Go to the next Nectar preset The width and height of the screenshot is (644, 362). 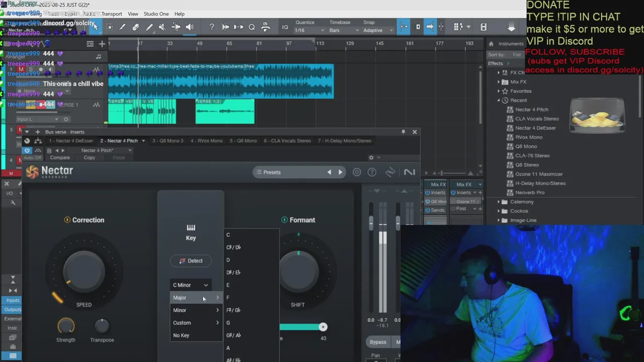[341, 172]
